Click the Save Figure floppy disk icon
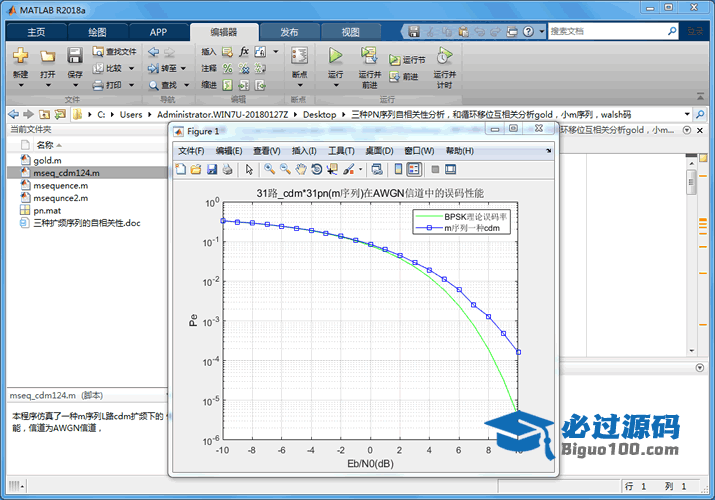 [212, 169]
